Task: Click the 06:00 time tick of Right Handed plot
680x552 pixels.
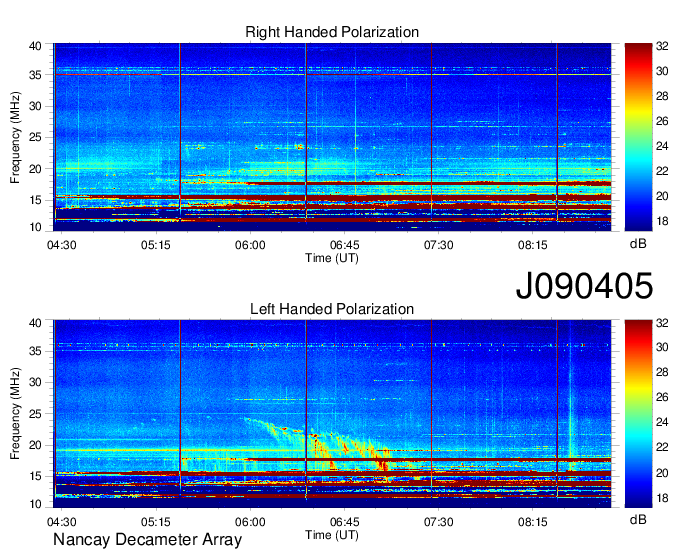Action: point(250,245)
